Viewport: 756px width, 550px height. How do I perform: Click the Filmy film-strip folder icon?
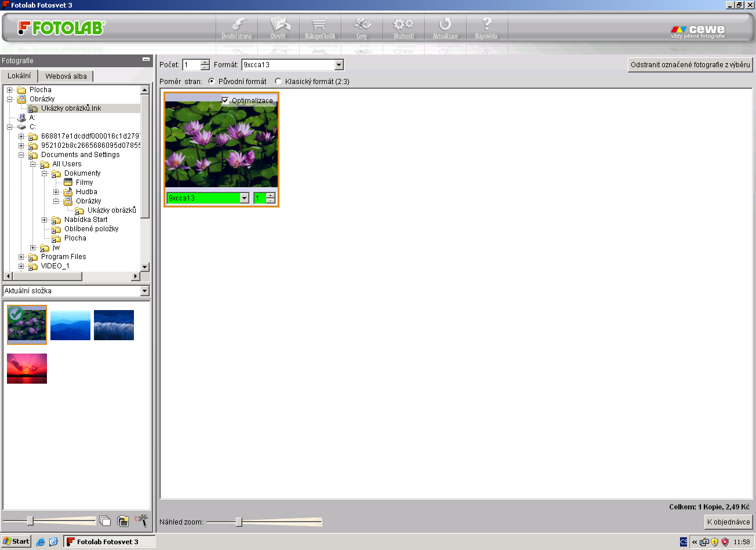[68, 183]
